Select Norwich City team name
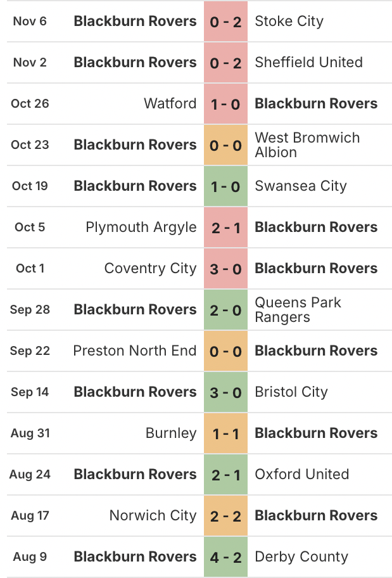392x578 pixels. coord(153,515)
